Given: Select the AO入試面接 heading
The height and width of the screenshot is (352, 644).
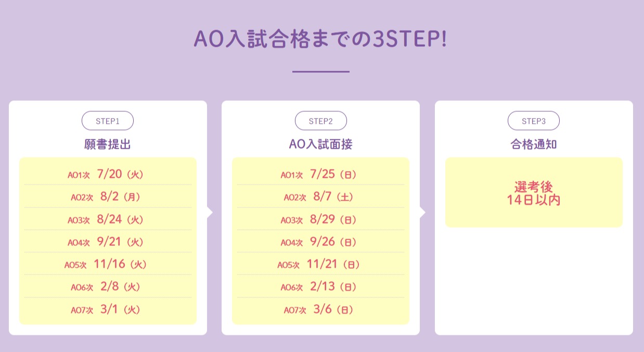Looking at the screenshot, I should 321,145.
